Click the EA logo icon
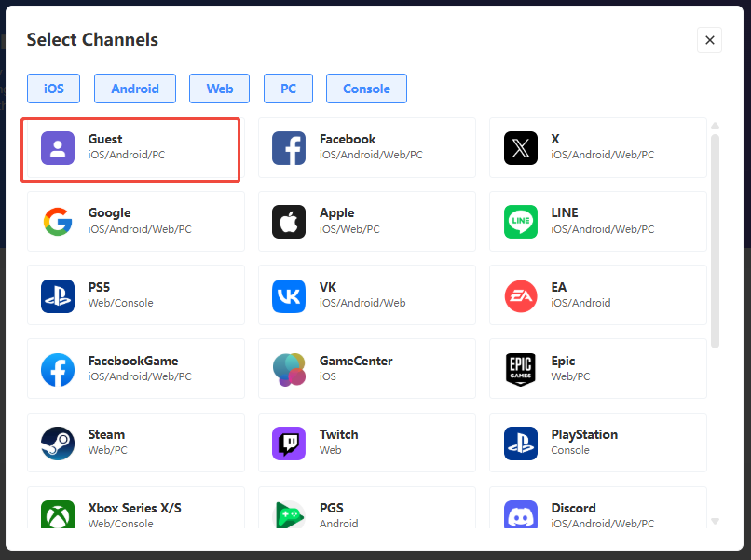751x560 pixels. (x=521, y=296)
